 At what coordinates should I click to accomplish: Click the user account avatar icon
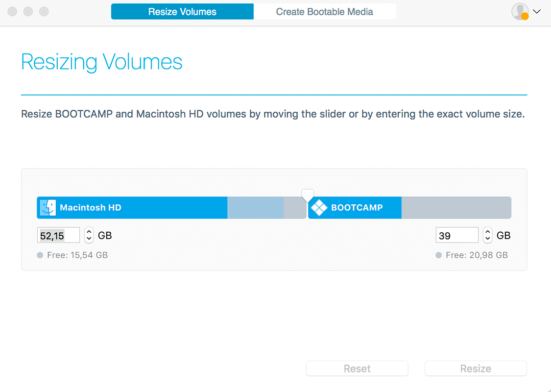[x=520, y=12]
